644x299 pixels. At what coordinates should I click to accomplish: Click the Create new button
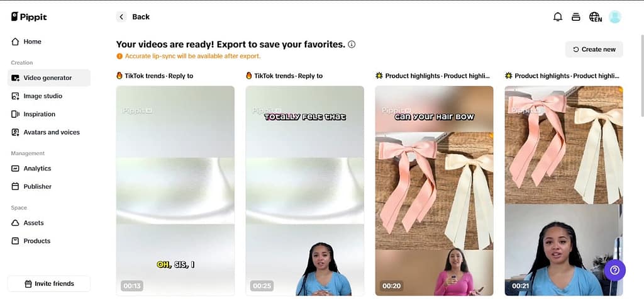click(594, 49)
